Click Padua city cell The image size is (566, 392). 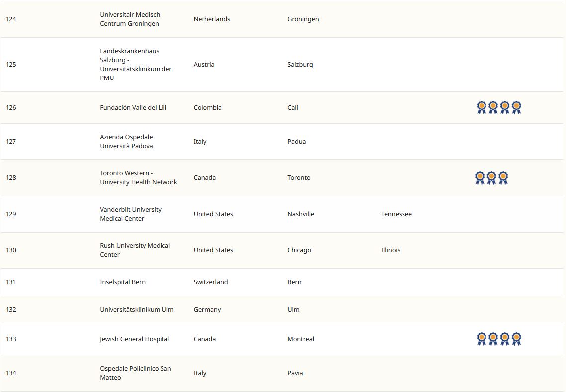point(296,142)
